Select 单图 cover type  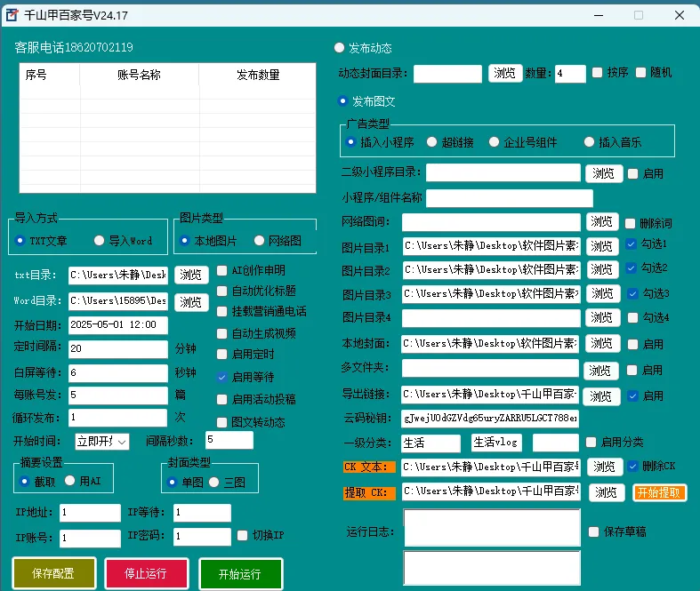coord(172,483)
